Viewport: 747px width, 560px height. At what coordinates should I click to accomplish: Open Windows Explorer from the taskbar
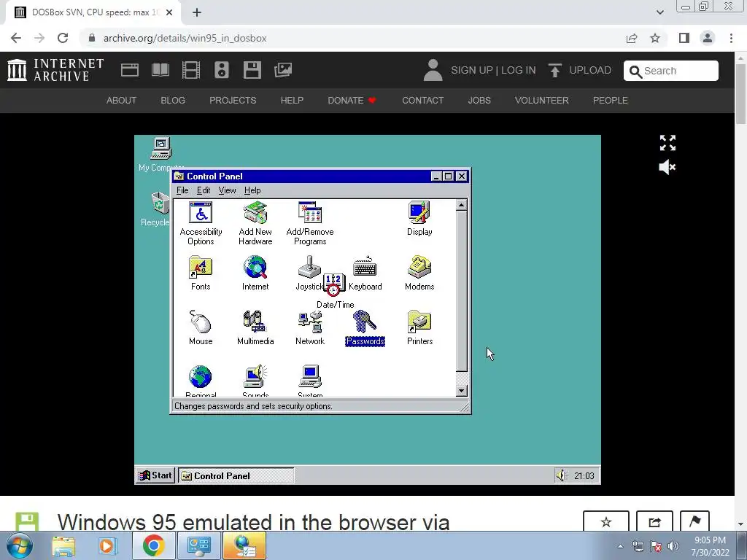coord(63,545)
